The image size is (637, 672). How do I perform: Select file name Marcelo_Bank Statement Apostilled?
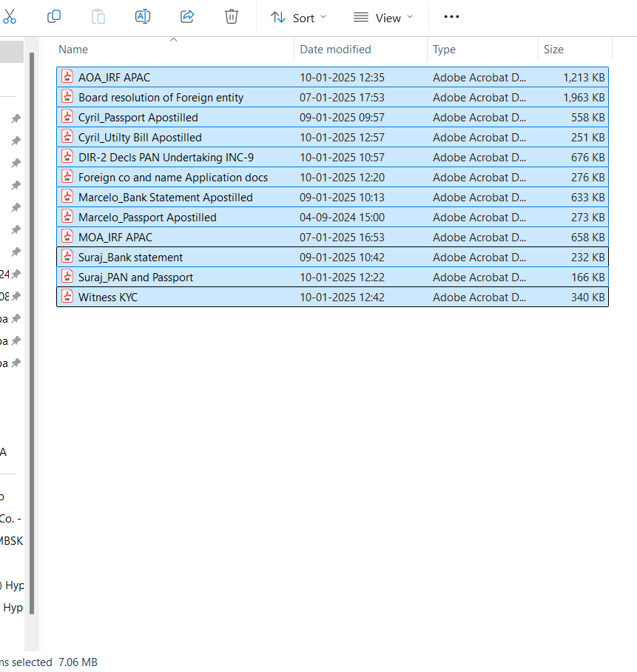pos(166,198)
